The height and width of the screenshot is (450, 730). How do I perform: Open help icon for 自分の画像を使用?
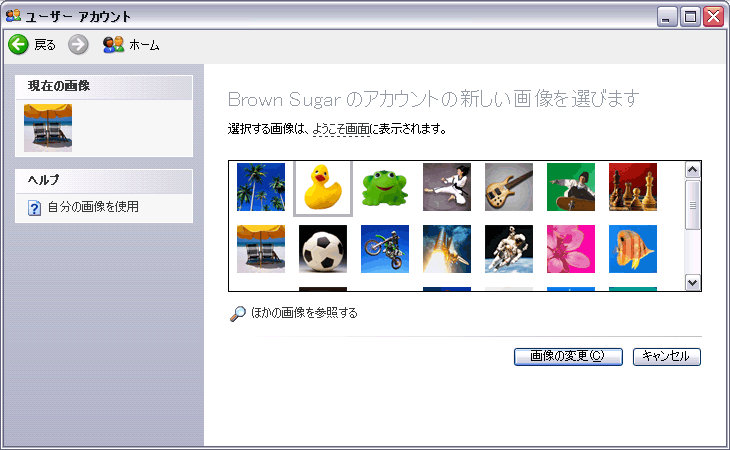click(x=34, y=208)
